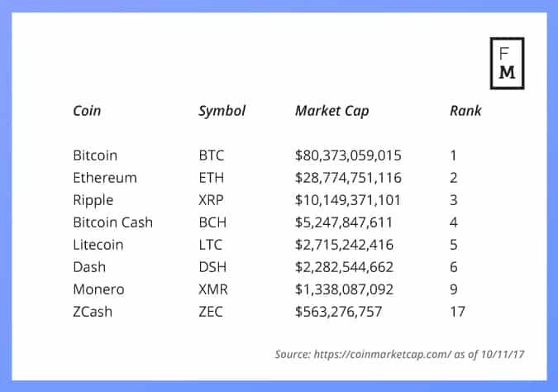Select the Monero row name

[97, 289]
